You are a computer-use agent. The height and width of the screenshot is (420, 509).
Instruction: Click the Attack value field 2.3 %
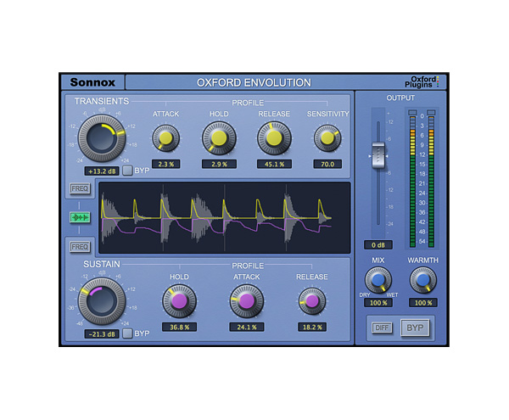(166, 164)
